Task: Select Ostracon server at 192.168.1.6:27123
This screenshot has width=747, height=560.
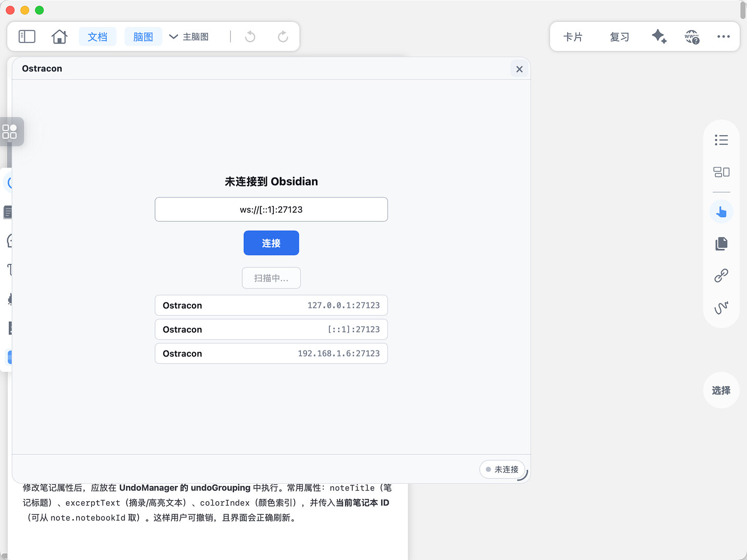Action: pos(271,353)
